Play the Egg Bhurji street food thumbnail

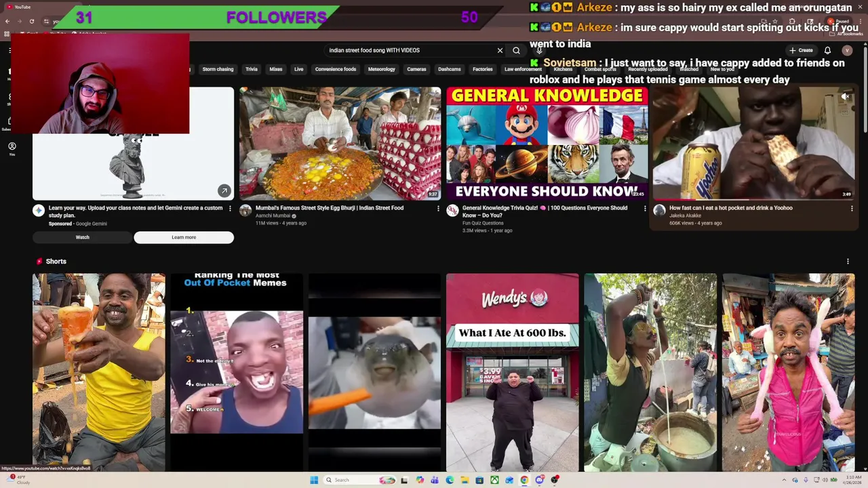click(x=340, y=143)
